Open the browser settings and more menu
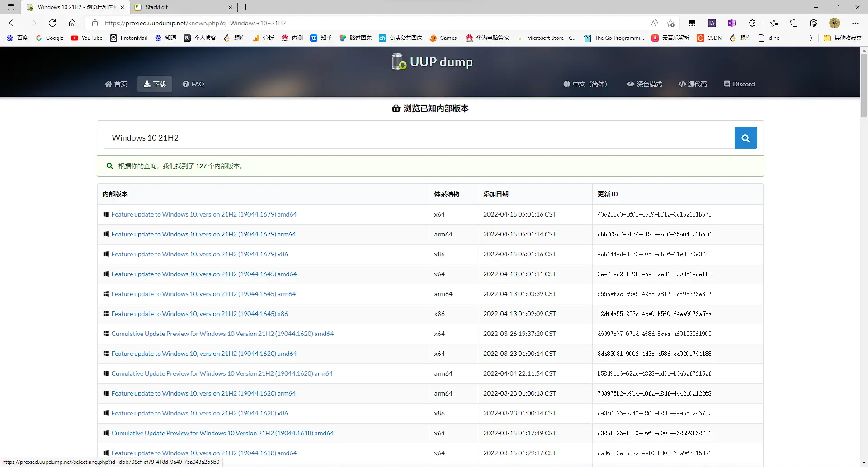Image resolution: width=868 pixels, height=467 pixels. (x=855, y=23)
